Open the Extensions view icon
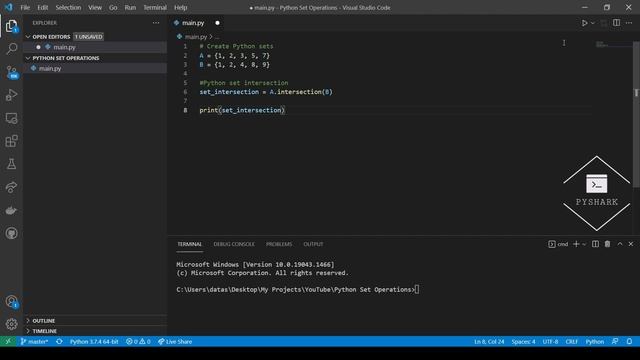 pyautogui.click(x=11, y=141)
